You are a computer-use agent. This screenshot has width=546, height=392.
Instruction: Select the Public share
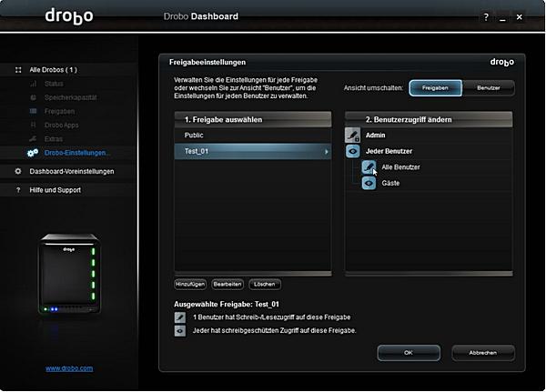(253, 136)
